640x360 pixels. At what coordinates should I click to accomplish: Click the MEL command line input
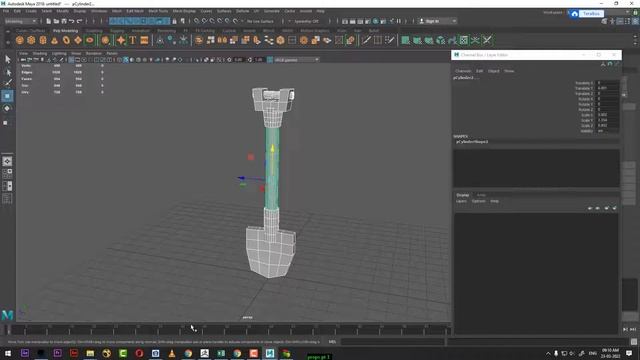(392, 342)
